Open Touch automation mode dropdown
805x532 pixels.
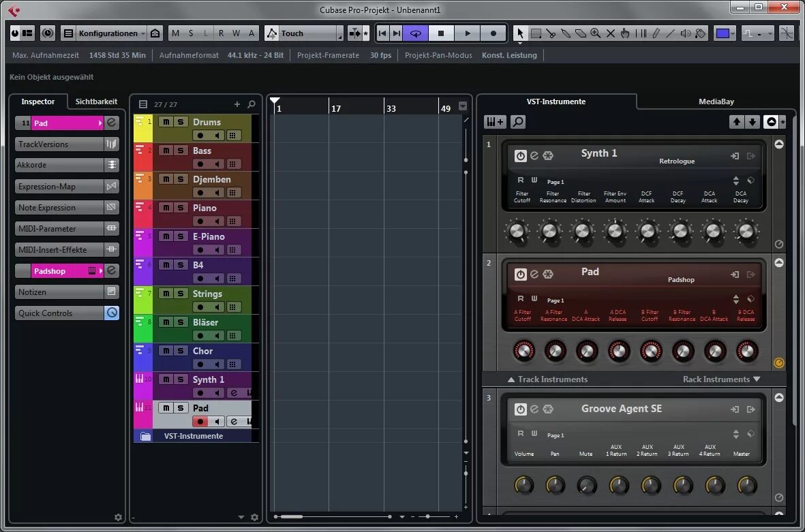click(311, 33)
